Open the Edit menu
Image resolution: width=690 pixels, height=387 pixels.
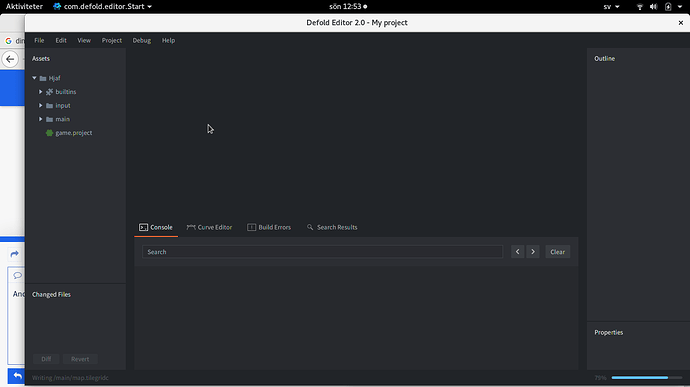click(x=61, y=40)
